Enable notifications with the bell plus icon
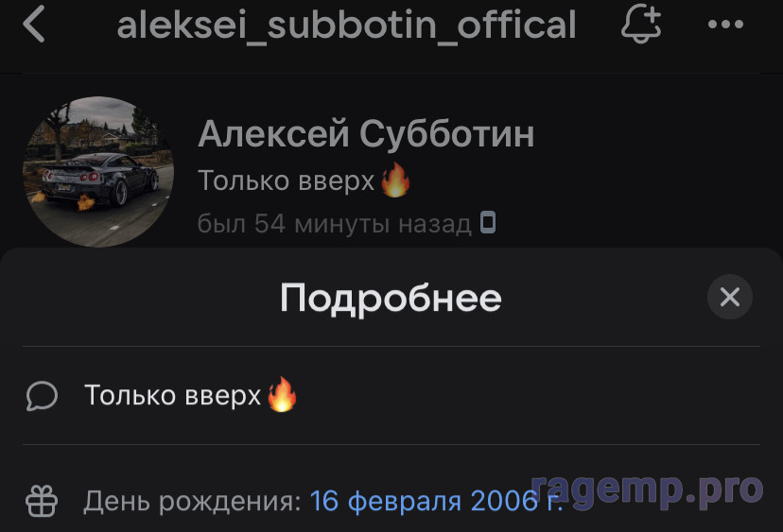This screenshot has width=783, height=532. [x=641, y=24]
